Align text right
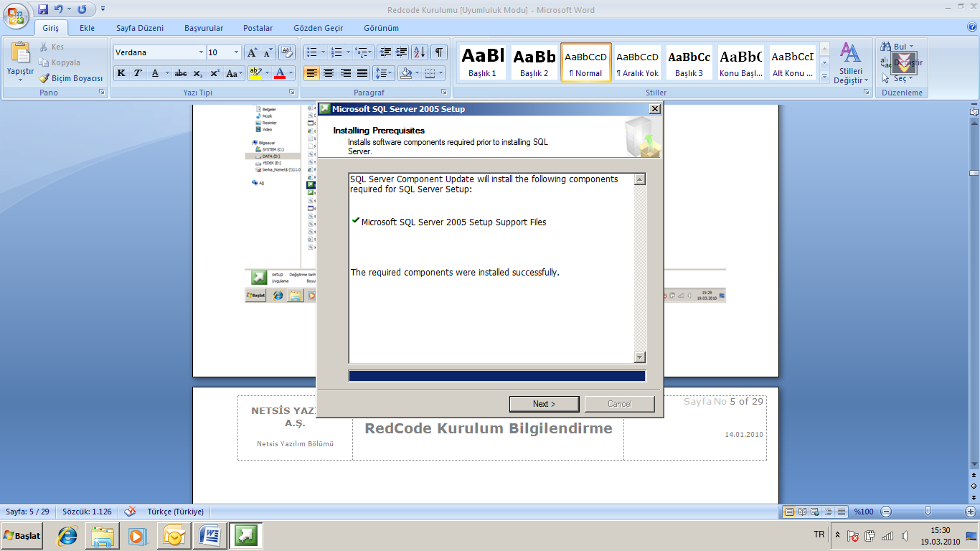 click(x=346, y=73)
